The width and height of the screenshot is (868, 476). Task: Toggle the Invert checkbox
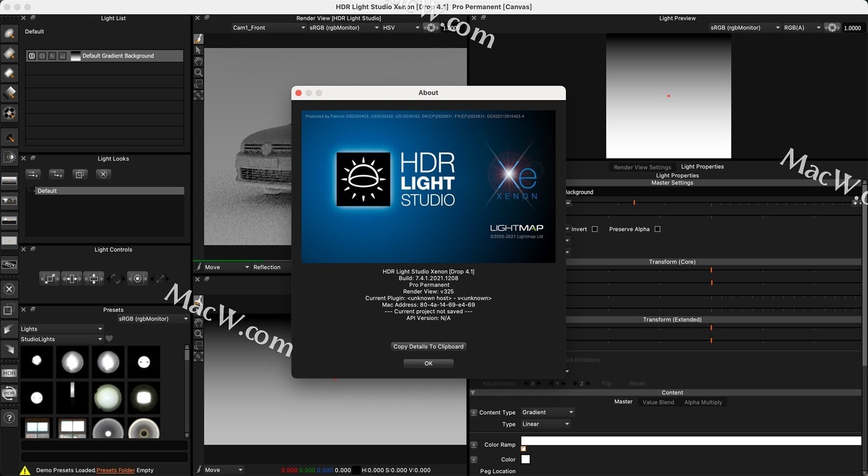point(594,229)
